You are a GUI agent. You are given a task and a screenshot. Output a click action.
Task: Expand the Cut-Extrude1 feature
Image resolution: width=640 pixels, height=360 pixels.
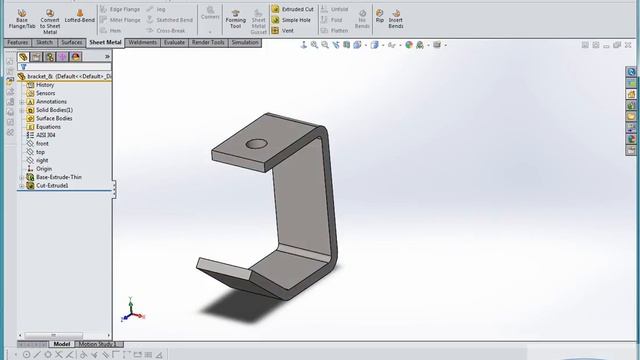pyautogui.click(x=21, y=186)
